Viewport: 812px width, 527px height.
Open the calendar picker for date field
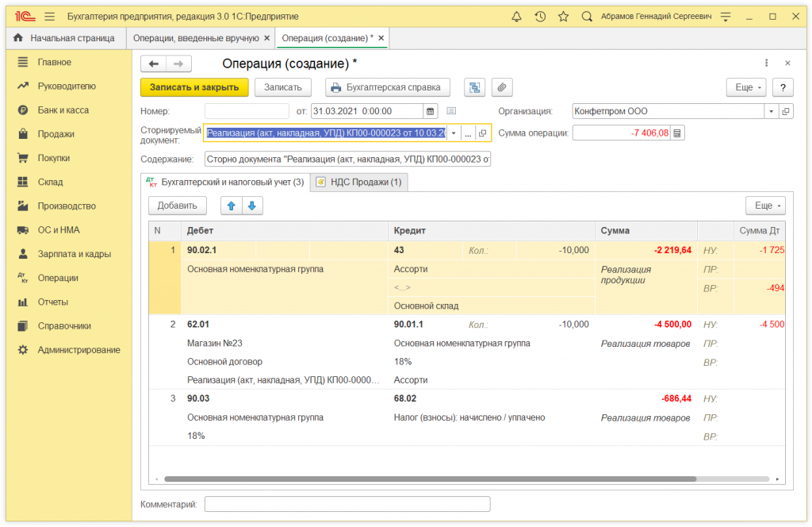pos(430,111)
